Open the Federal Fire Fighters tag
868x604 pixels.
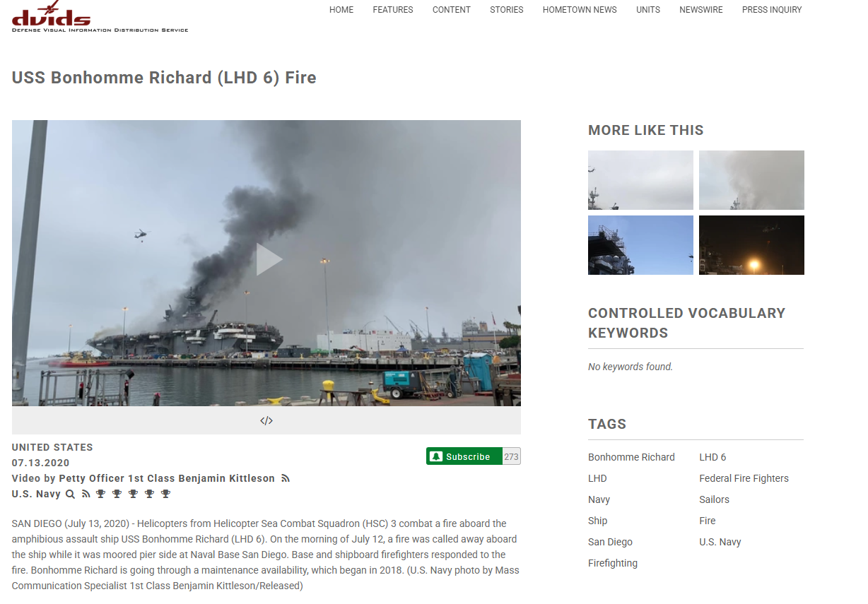744,478
